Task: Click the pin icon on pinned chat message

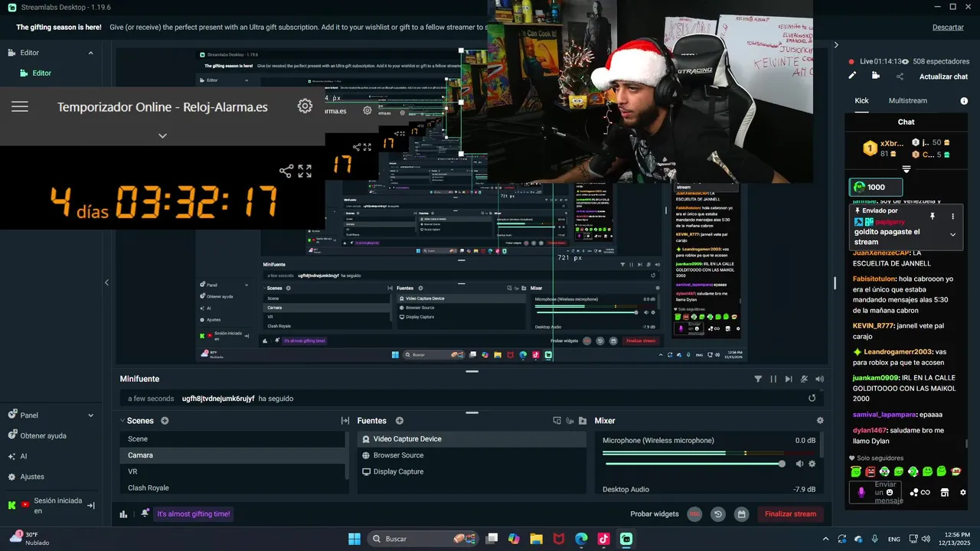Action: pos(933,217)
